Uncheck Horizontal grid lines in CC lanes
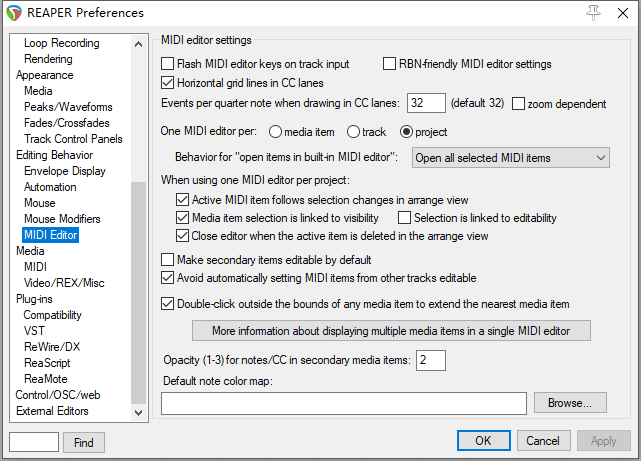 pyautogui.click(x=167, y=83)
